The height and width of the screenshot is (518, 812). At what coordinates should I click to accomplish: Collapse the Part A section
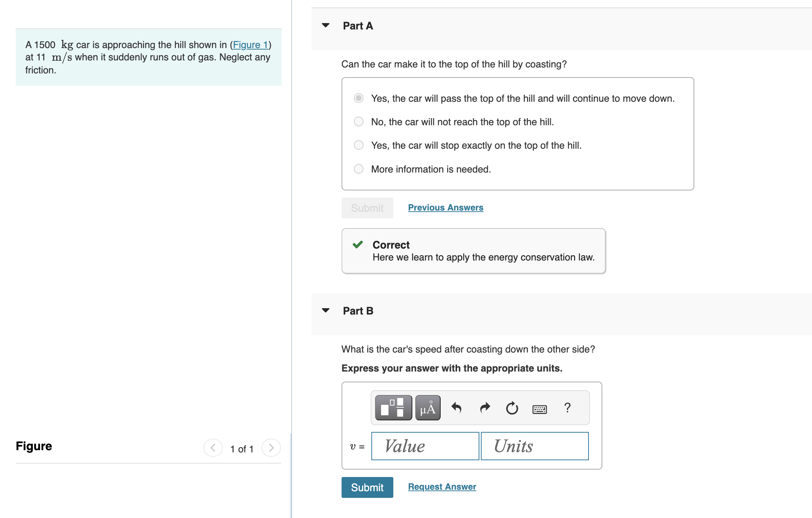326,25
